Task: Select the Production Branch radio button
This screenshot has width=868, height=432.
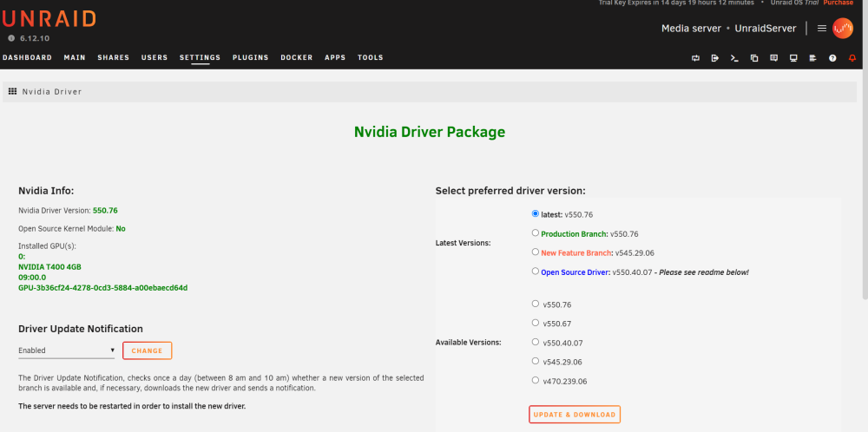Action: pyautogui.click(x=535, y=232)
